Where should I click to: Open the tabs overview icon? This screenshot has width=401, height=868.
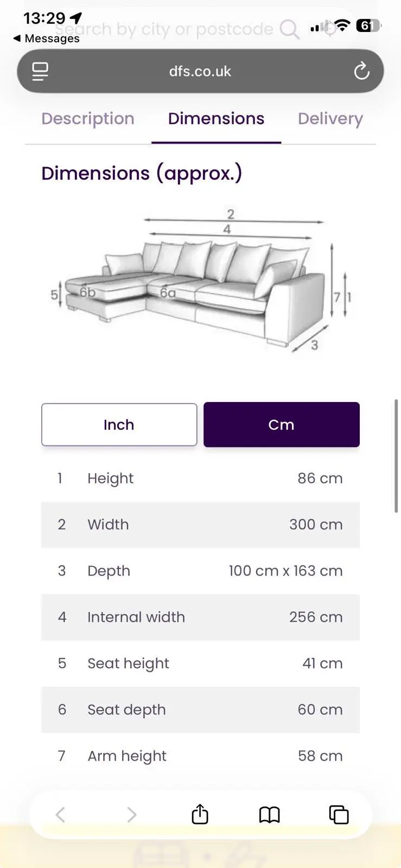[x=339, y=814]
